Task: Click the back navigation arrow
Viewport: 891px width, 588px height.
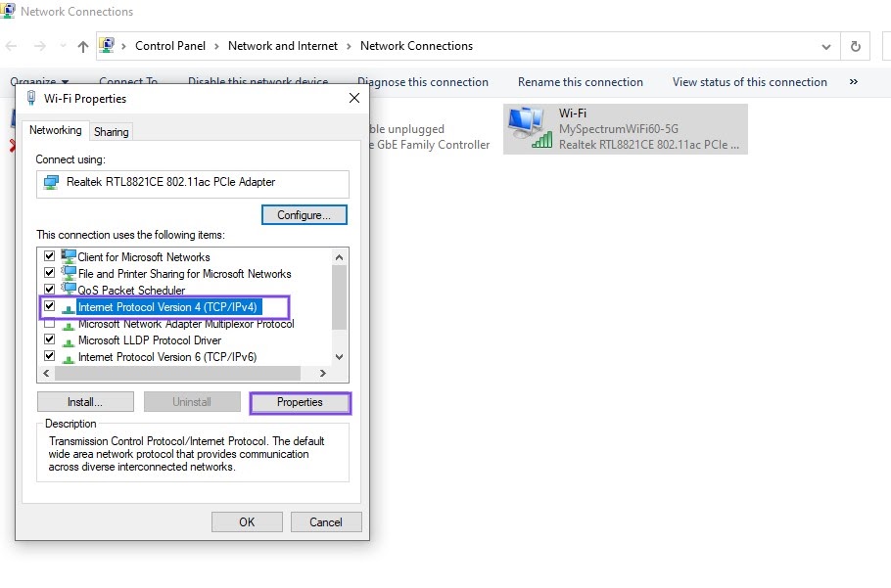Action: tap(10, 46)
